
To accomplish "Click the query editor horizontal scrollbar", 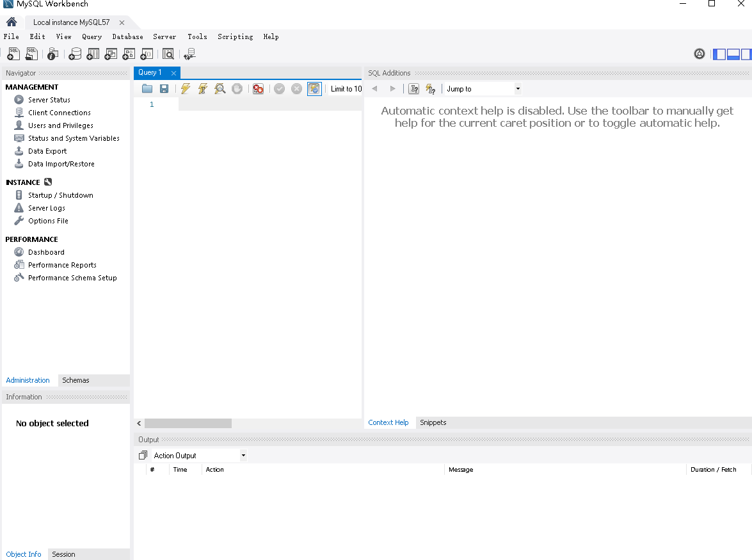I will [188, 423].
